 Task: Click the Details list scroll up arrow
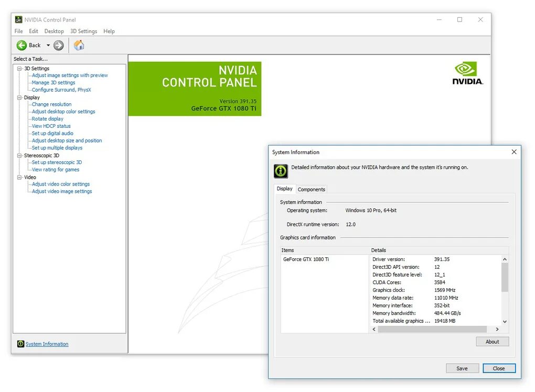[x=505, y=259]
